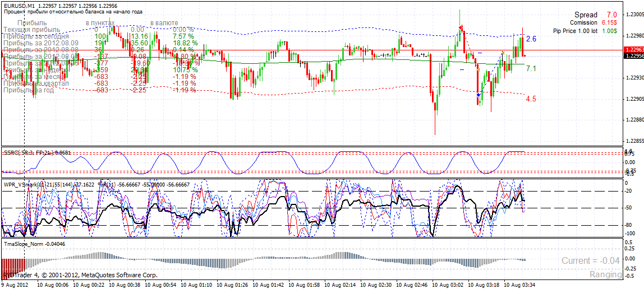
Task: Click the 'в валюте' column header
Action: coord(164,23)
